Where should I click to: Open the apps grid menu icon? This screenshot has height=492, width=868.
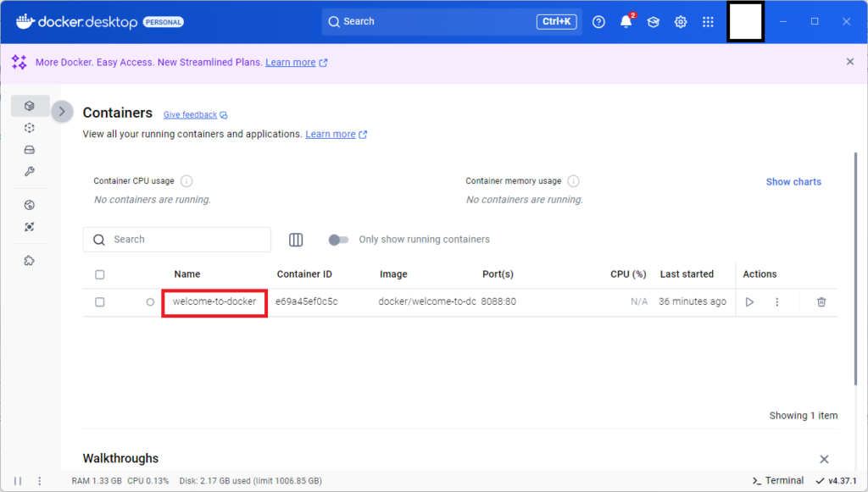[x=708, y=21]
